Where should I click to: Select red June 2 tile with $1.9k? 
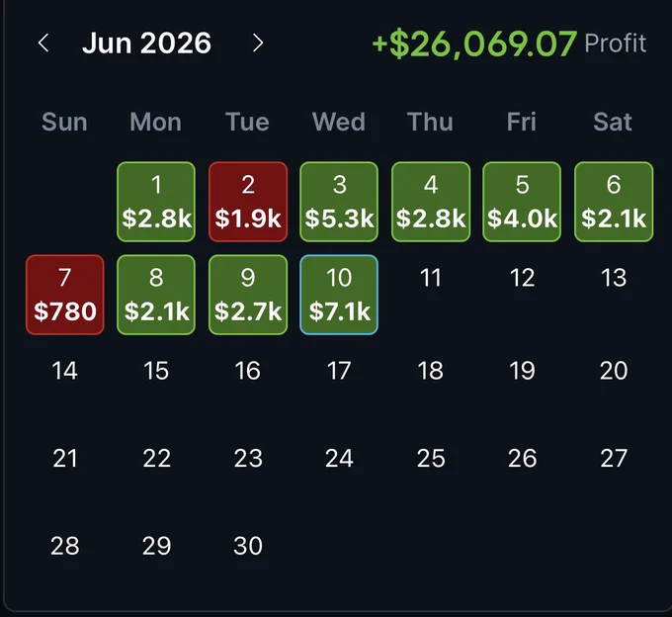[248, 202]
